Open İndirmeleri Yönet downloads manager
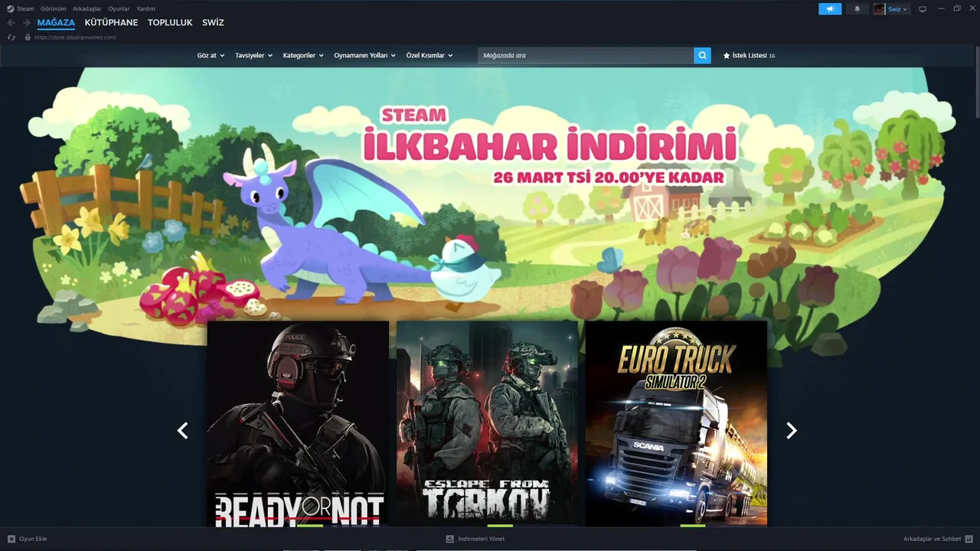 pyautogui.click(x=482, y=539)
